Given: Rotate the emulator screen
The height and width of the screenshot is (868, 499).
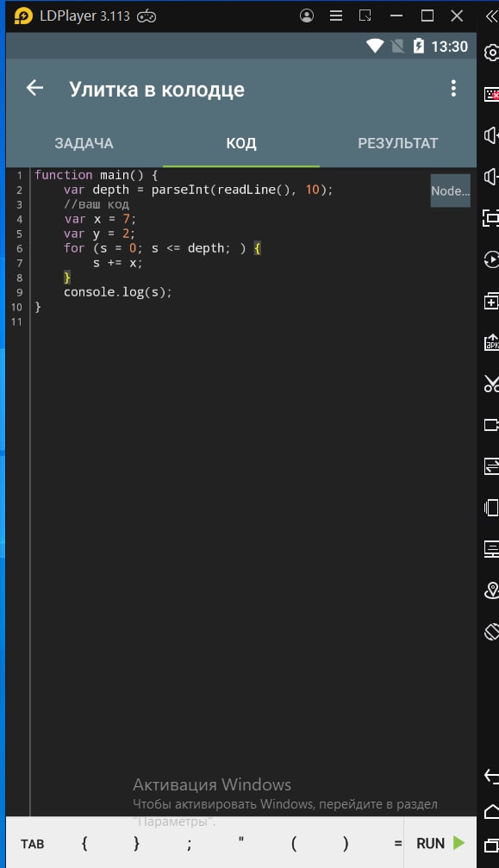Looking at the screenshot, I should (x=491, y=632).
